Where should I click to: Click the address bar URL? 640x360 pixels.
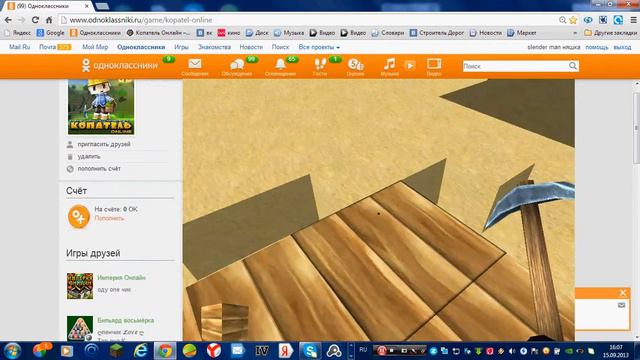(x=141, y=20)
